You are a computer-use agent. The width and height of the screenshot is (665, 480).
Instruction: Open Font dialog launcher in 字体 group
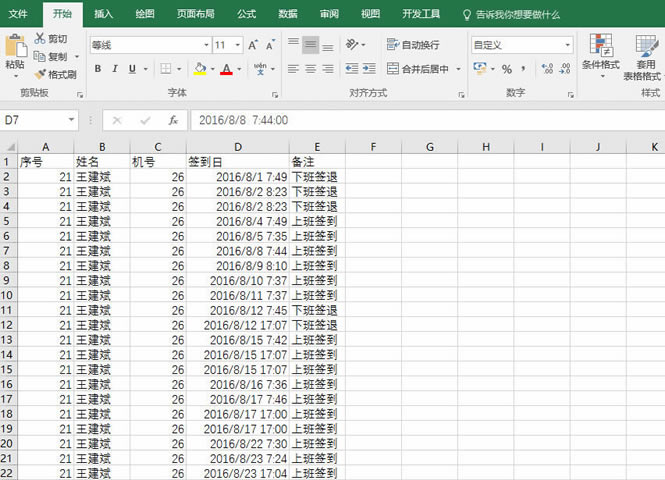pyautogui.click(x=275, y=95)
